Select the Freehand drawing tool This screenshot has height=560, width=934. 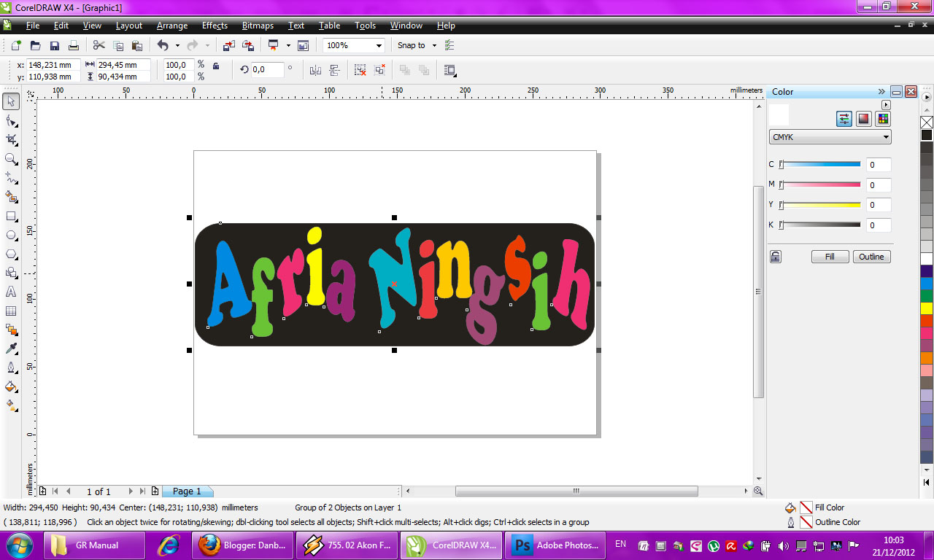click(x=11, y=177)
